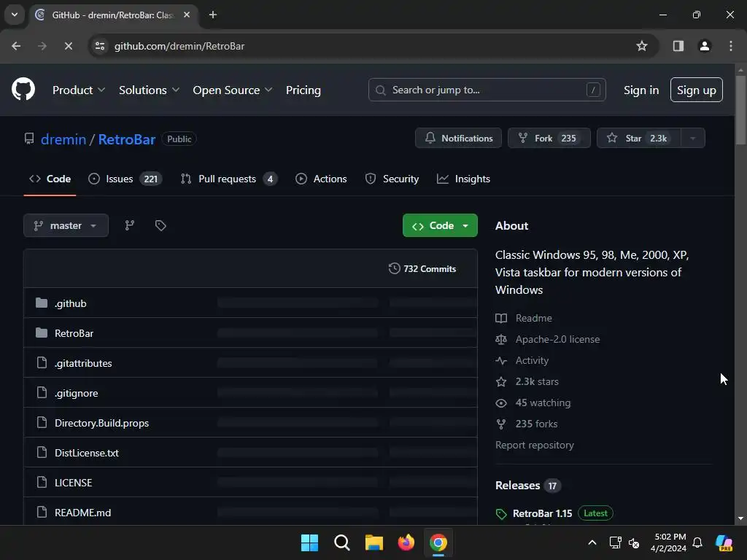This screenshot has width=747, height=560.
Task: Open the Product menu
Action: (79, 90)
